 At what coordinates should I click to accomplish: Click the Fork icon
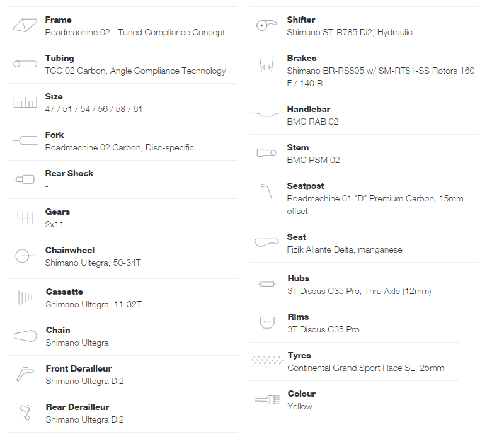(25, 140)
